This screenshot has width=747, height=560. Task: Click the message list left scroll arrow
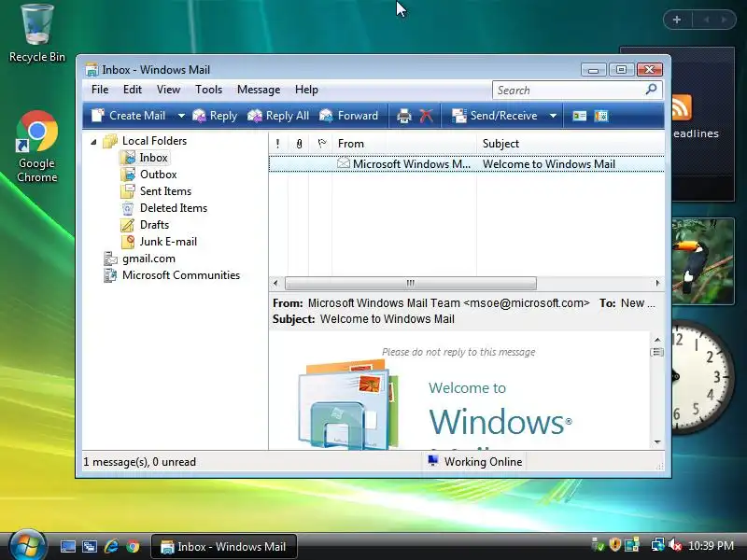[x=275, y=283]
